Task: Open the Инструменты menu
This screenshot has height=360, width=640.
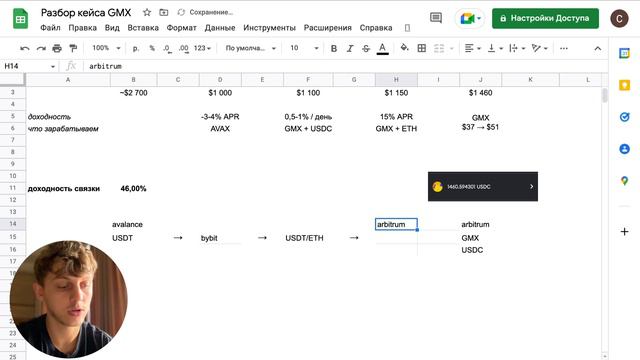Action: (269, 28)
